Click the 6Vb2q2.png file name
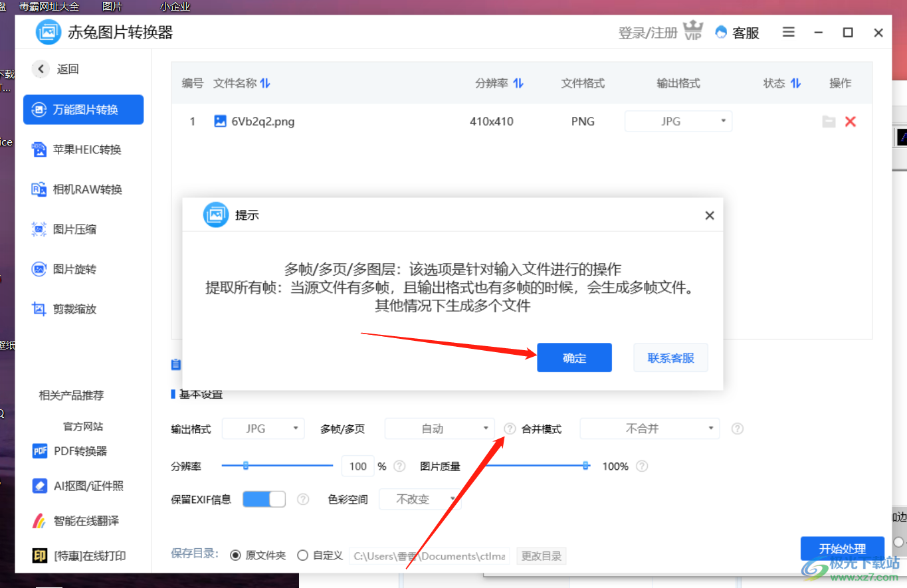The width and height of the screenshot is (907, 588). (263, 122)
